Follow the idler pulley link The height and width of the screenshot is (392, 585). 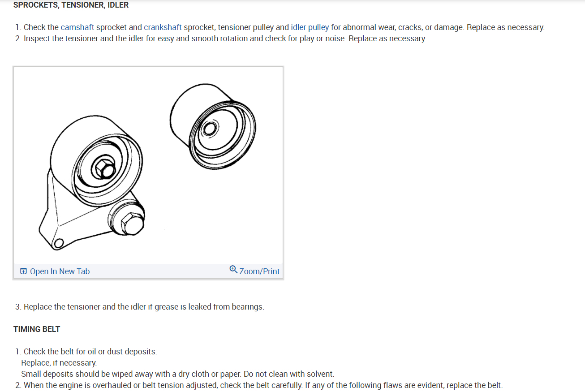click(310, 27)
